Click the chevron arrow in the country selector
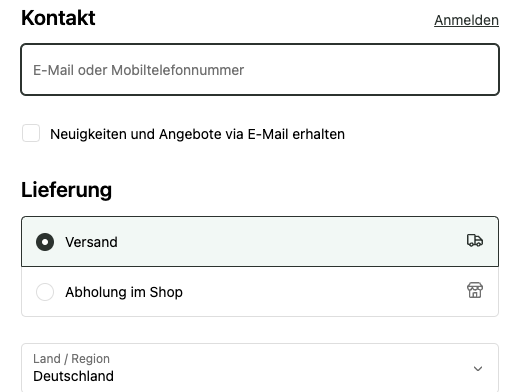Viewport: 520px width, 392px height. click(x=478, y=368)
